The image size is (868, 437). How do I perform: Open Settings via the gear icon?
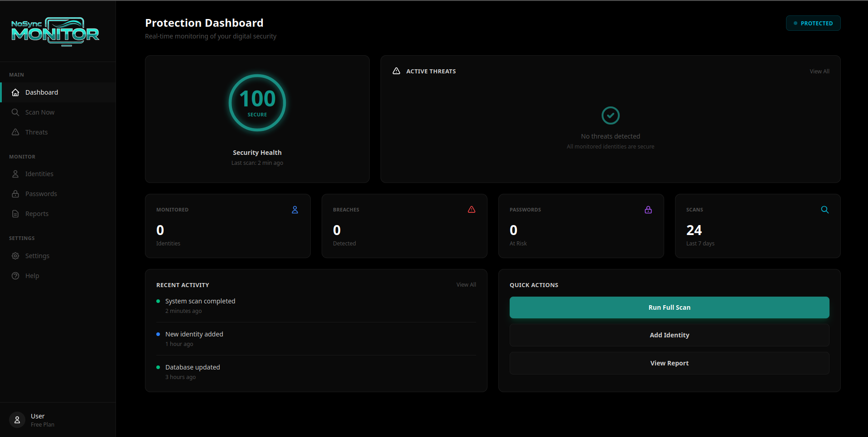pos(15,255)
